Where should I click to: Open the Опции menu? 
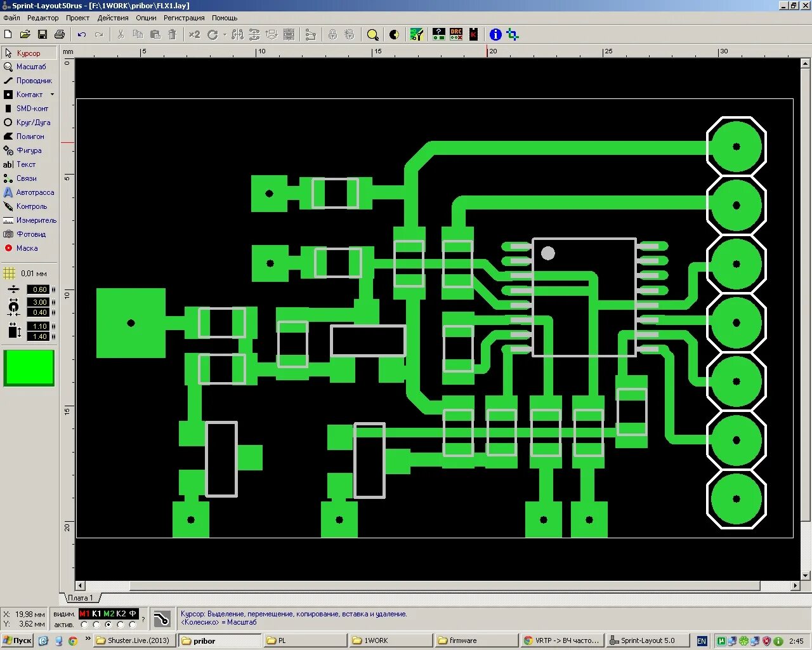click(146, 18)
